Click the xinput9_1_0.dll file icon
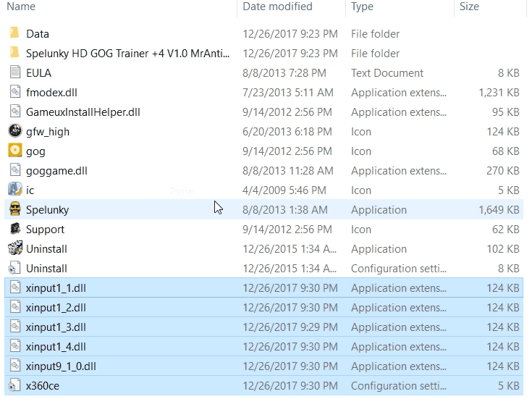This screenshot has width=532, height=399. 15,366
